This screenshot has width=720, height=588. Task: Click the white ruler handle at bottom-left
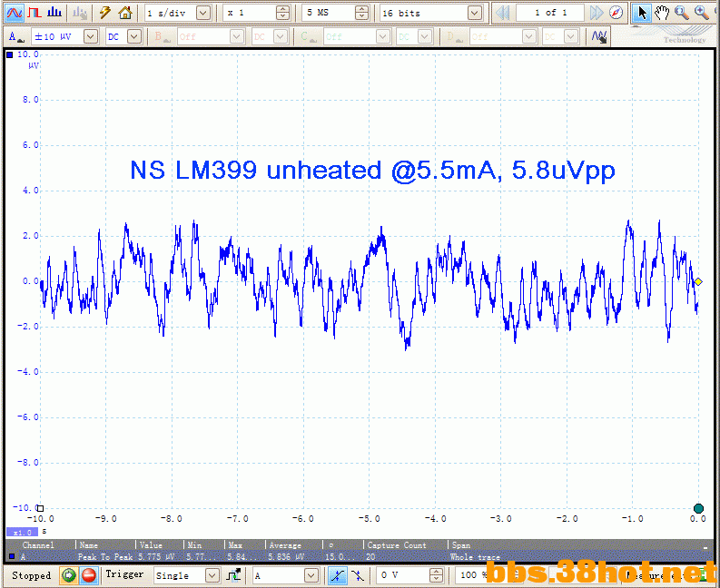pos(41,508)
